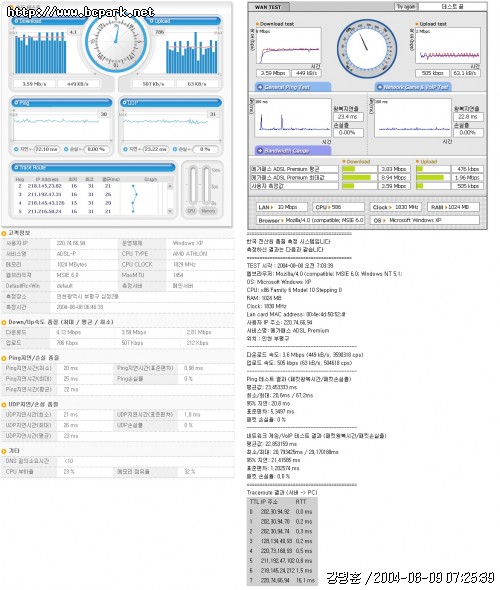Click the 202.30.94.92 traceroute result row
Screen dimensions: 500x590
point(282,512)
